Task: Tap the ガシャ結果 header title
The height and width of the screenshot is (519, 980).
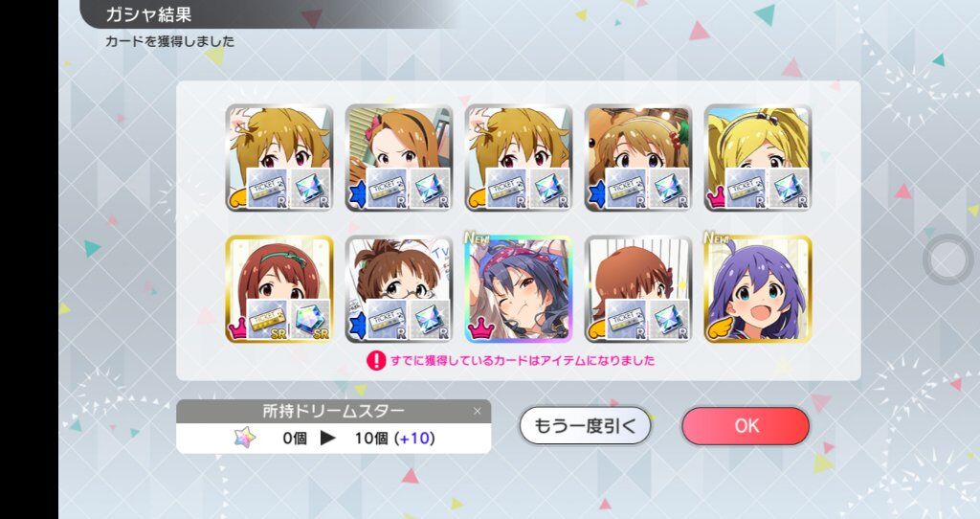Action: pyautogui.click(x=148, y=14)
